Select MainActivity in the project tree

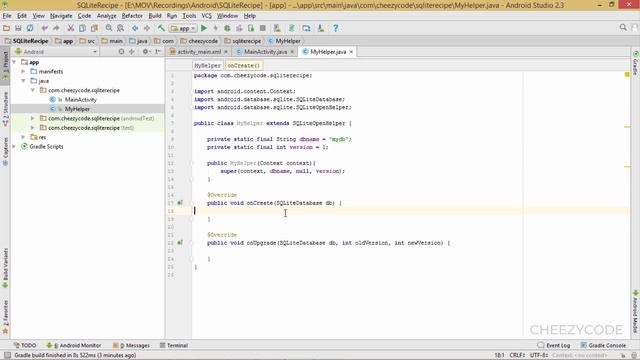(80, 100)
